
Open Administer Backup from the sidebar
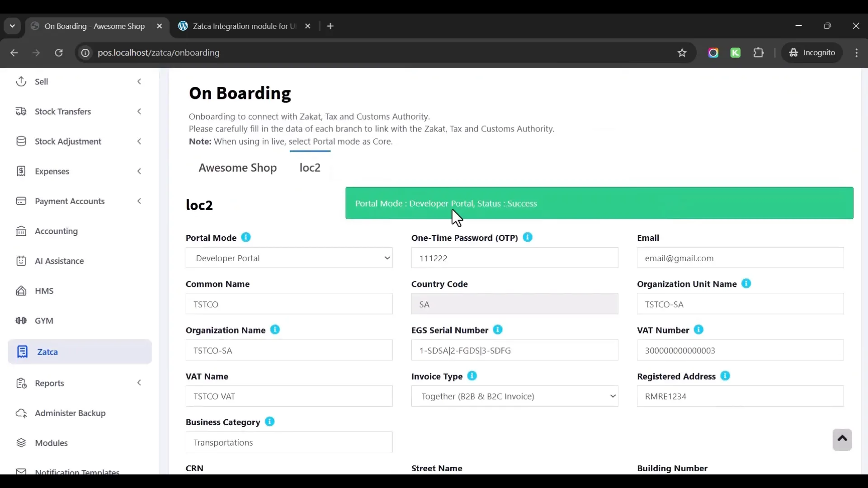(x=70, y=413)
